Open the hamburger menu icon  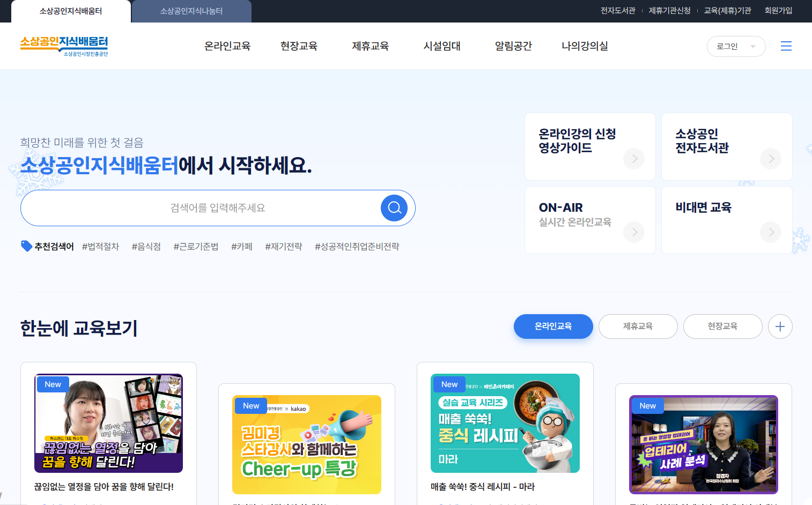click(x=786, y=46)
